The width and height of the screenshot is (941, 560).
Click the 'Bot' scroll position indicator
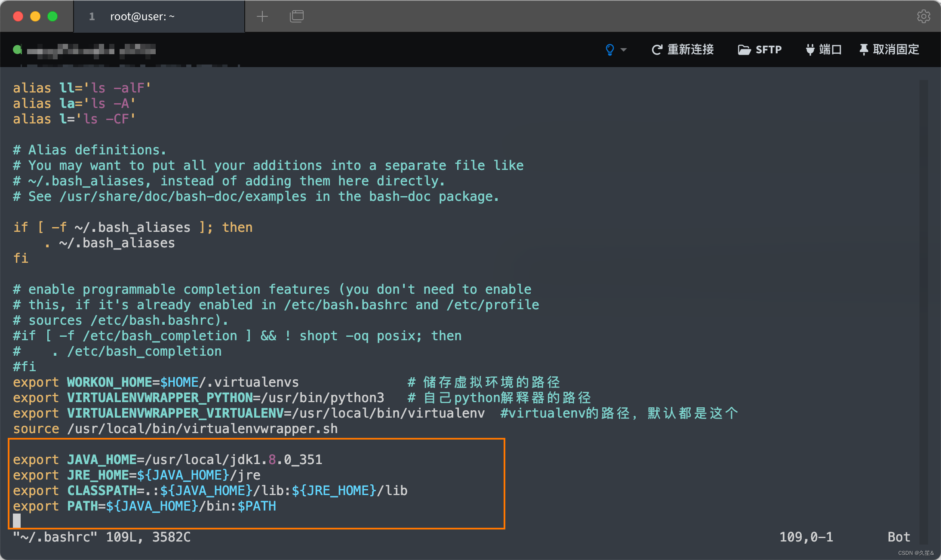(x=899, y=537)
